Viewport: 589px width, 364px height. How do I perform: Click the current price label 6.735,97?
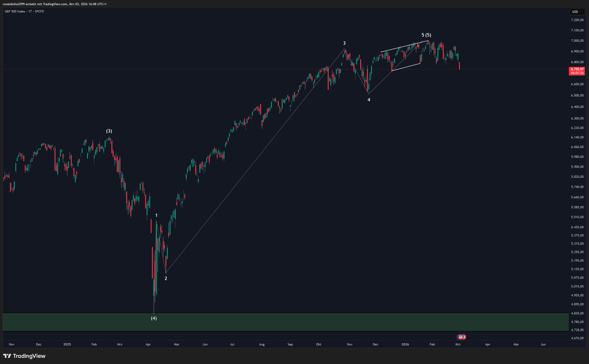point(577,69)
